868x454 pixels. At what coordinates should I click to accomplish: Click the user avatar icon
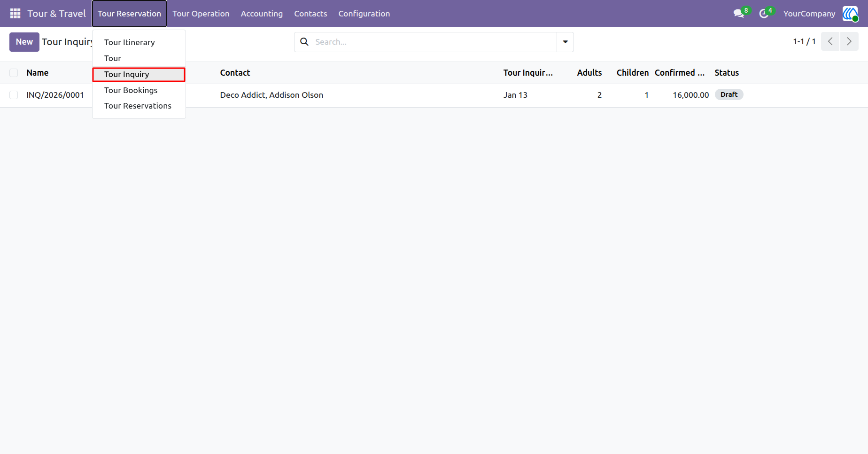click(850, 14)
